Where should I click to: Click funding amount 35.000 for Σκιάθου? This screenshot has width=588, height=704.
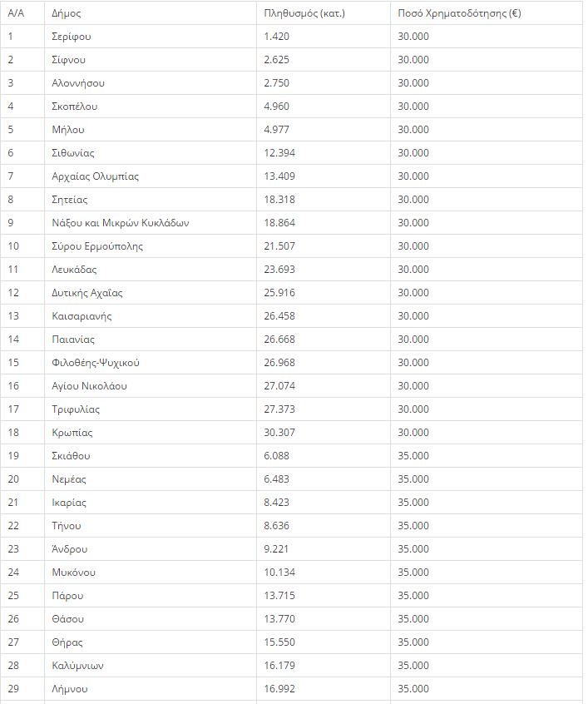pyautogui.click(x=413, y=456)
